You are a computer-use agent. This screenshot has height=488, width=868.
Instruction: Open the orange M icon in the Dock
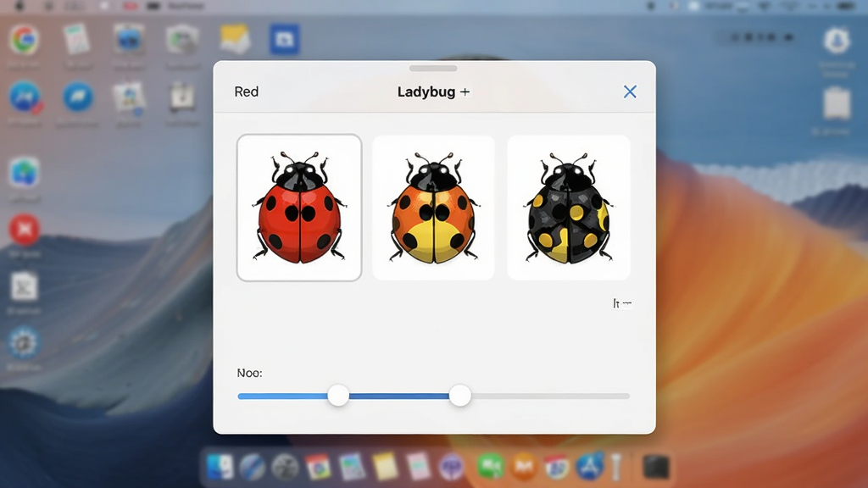click(524, 467)
